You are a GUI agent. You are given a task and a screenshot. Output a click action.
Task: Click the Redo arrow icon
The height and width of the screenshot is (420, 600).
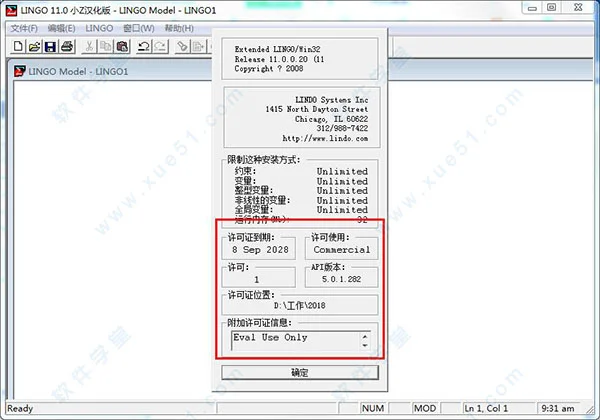161,47
